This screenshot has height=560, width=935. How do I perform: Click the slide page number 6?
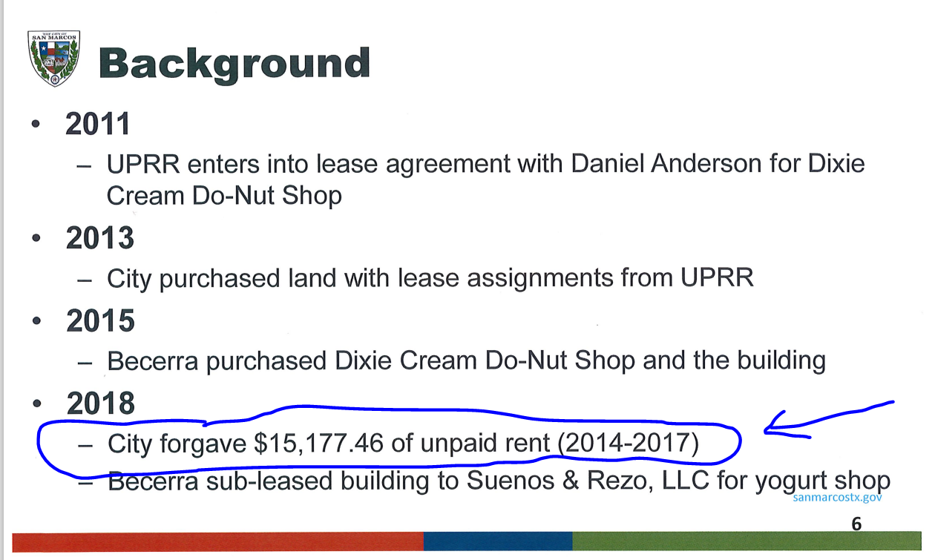click(856, 524)
